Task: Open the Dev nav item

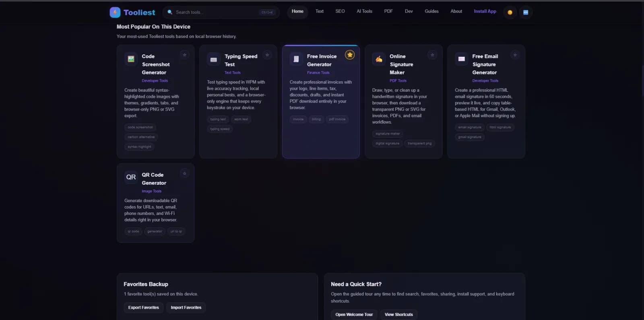Action: coord(409,11)
